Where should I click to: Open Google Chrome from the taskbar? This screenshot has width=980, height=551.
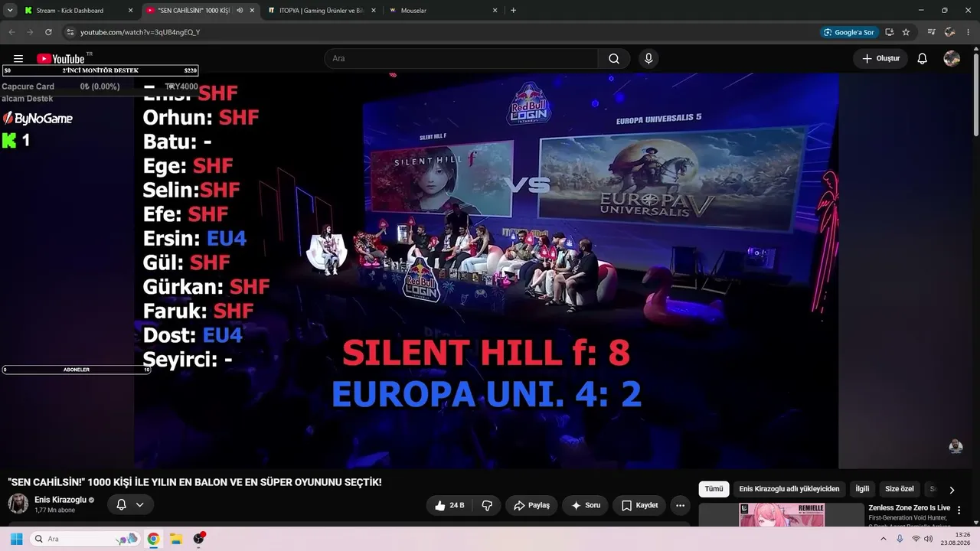coord(153,539)
